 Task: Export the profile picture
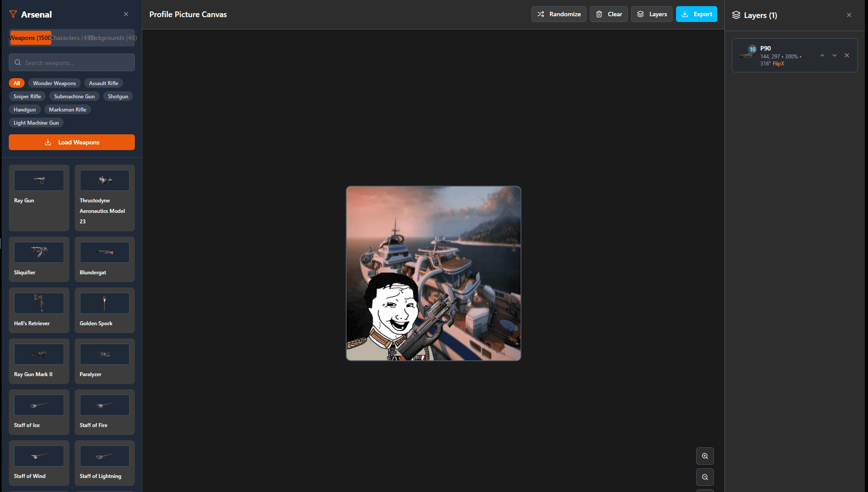pos(697,14)
